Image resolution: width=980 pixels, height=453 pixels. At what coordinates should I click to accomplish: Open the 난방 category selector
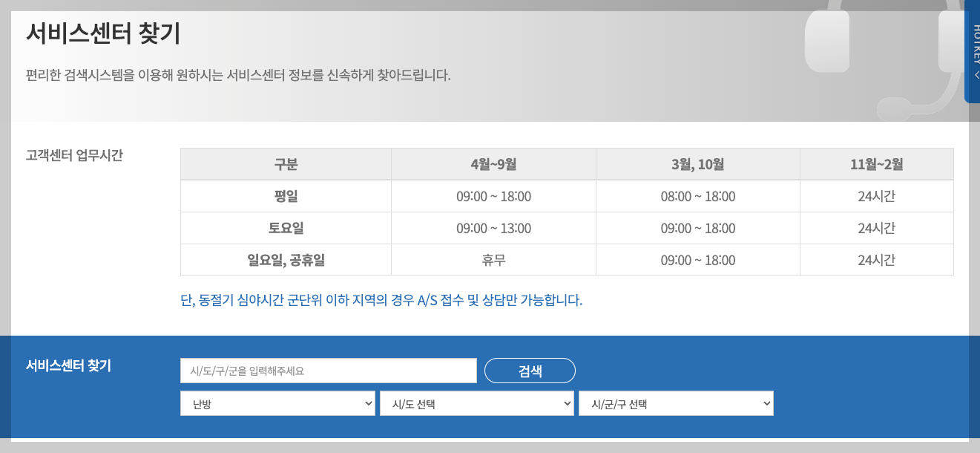[x=277, y=403]
